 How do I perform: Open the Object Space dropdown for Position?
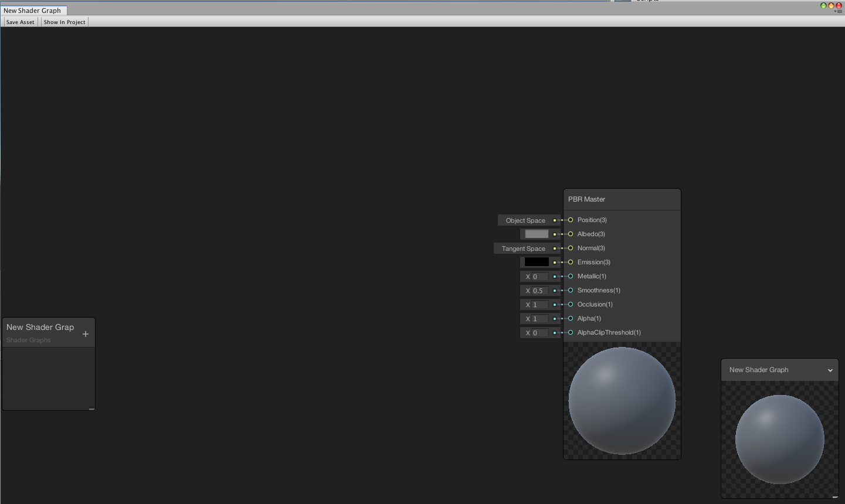tap(526, 220)
